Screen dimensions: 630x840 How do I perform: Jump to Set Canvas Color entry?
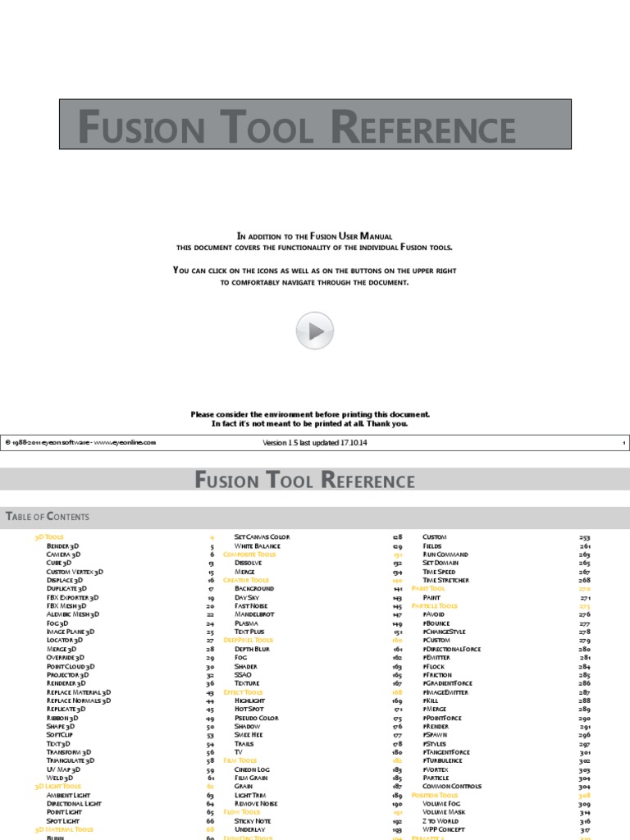point(262,536)
